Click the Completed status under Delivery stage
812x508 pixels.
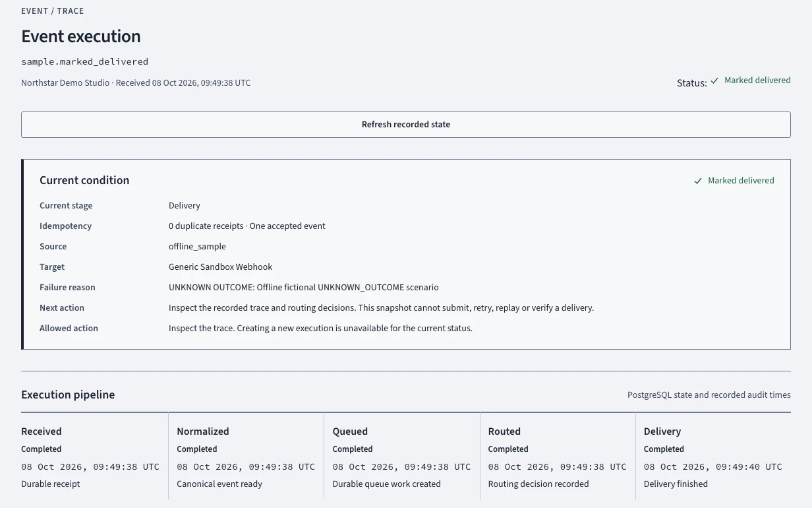[x=664, y=449]
